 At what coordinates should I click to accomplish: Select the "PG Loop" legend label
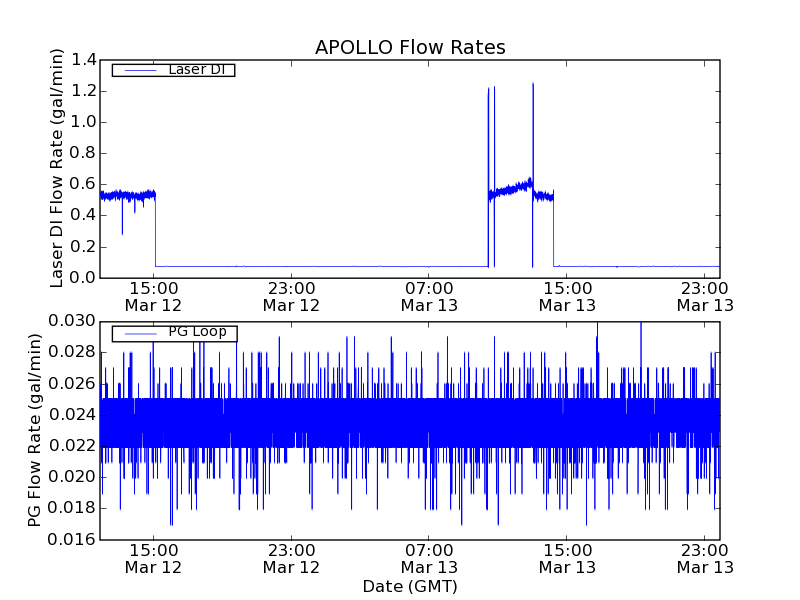point(197,332)
